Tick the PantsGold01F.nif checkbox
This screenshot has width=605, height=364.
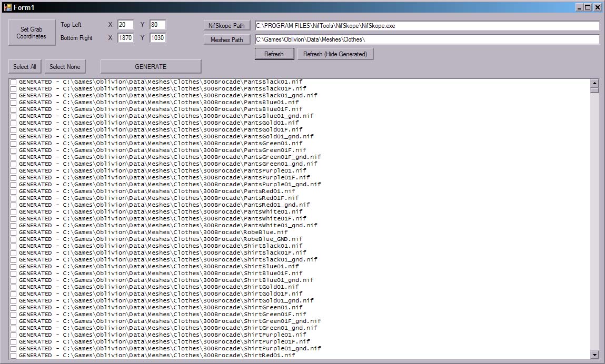click(14, 130)
